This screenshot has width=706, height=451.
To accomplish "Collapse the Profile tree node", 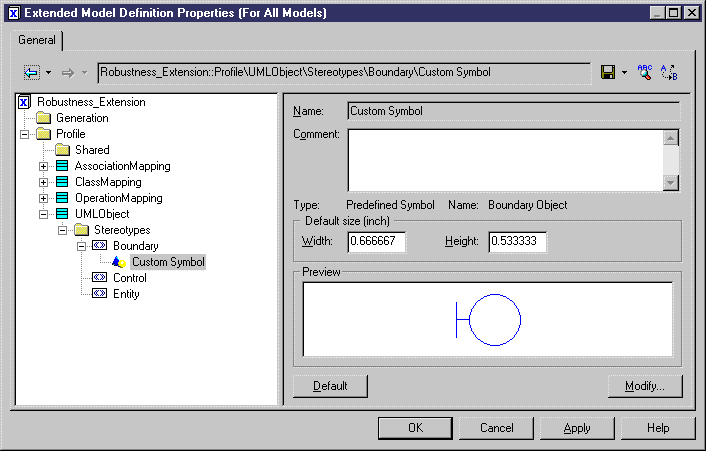I will click(x=24, y=134).
